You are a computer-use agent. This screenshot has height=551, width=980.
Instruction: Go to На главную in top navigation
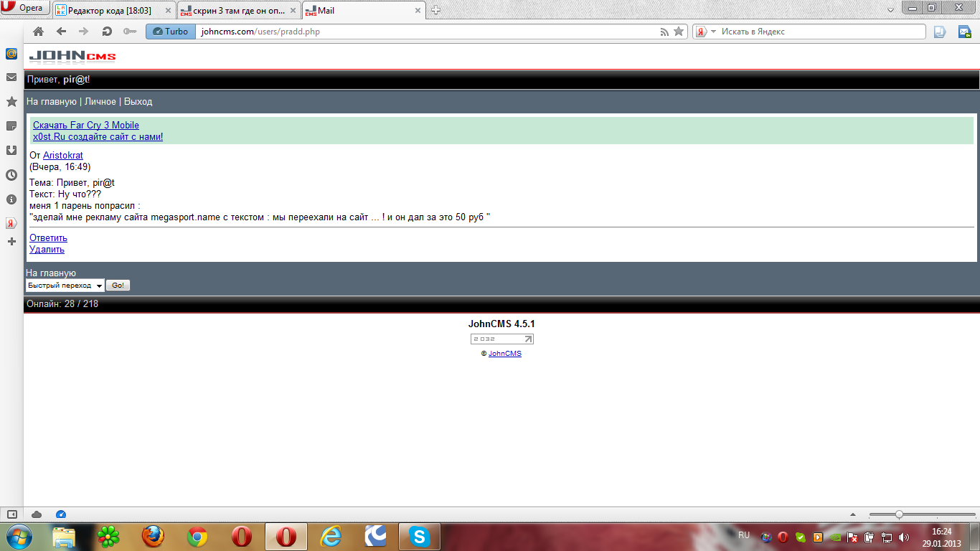(52, 102)
